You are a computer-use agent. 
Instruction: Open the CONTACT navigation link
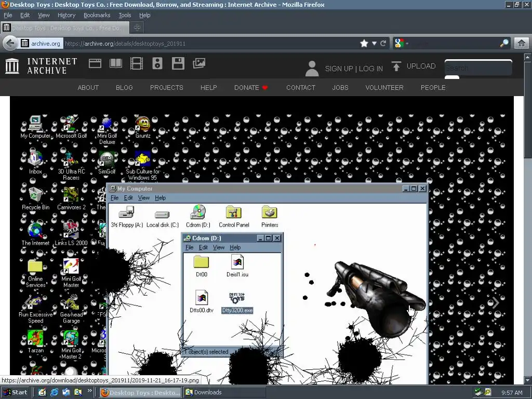[301, 87]
